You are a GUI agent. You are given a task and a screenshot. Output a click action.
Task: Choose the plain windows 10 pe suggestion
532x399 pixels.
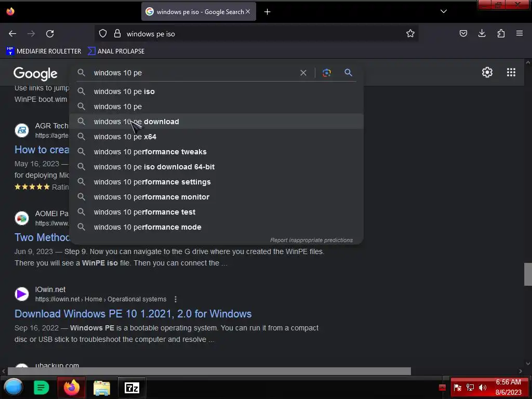(x=217, y=107)
